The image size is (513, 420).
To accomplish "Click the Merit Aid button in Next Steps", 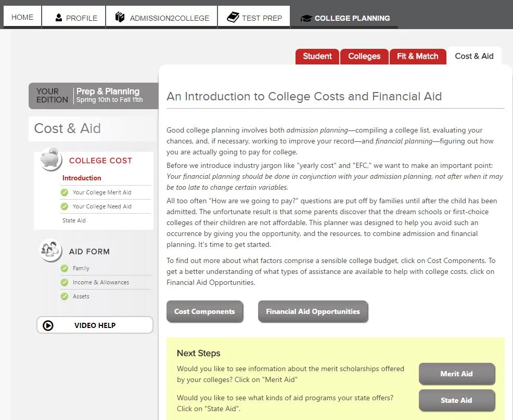I will 457,374.
